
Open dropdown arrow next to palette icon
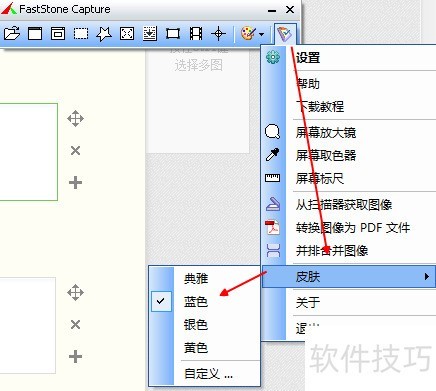click(262, 34)
